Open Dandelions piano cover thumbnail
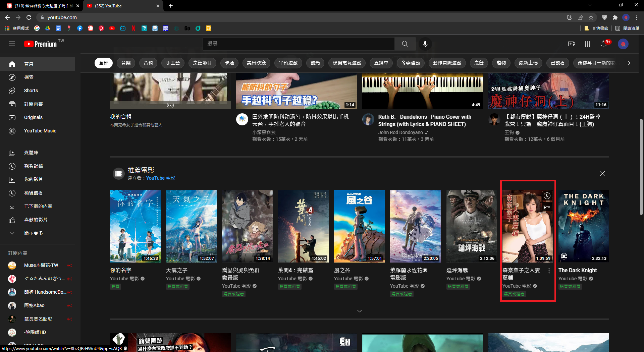Viewport: 644px width, 352px height. pos(423,91)
